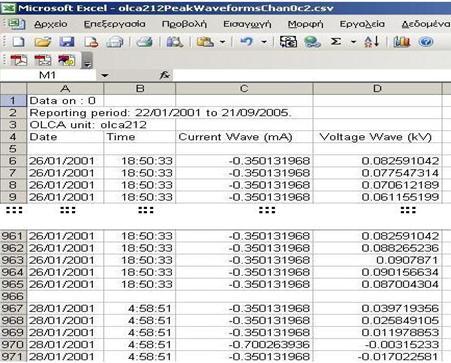Select cell with value 0.0907871
The image size is (451, 363).
[x=377, y=260]
